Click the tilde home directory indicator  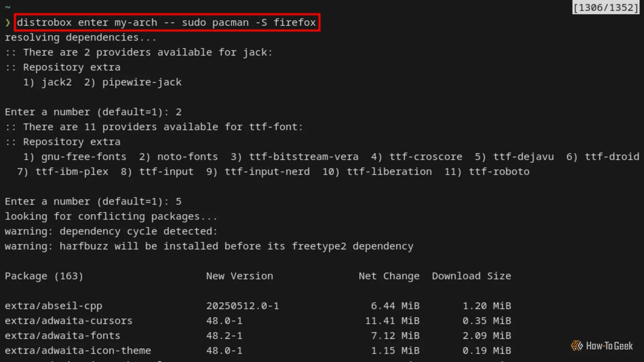(8, 7)
